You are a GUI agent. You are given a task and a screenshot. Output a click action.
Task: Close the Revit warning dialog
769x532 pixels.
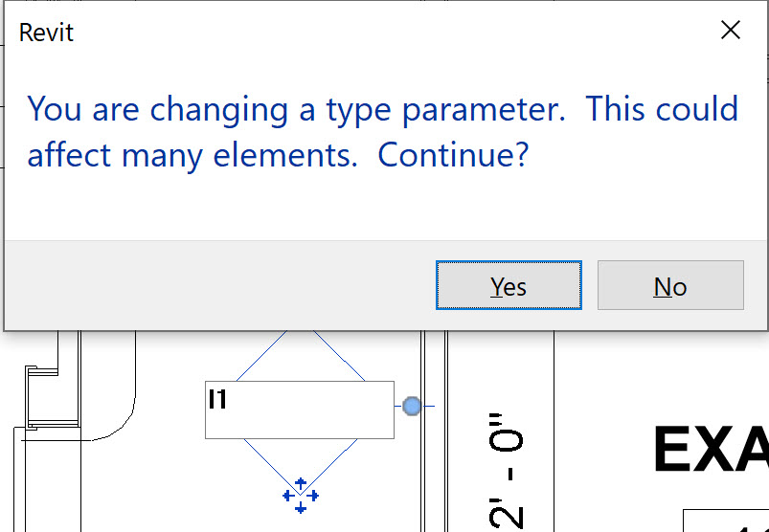point(731,31)
